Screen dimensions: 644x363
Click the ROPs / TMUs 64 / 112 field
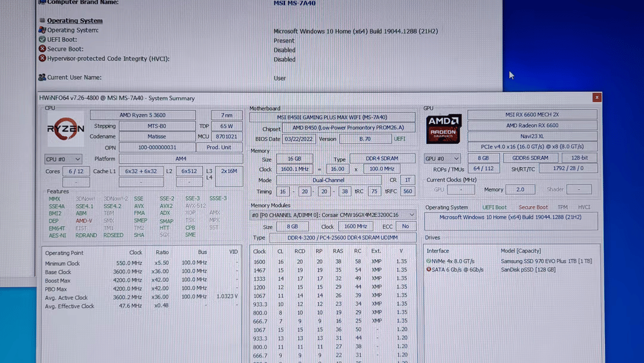(x=484, y=168)
